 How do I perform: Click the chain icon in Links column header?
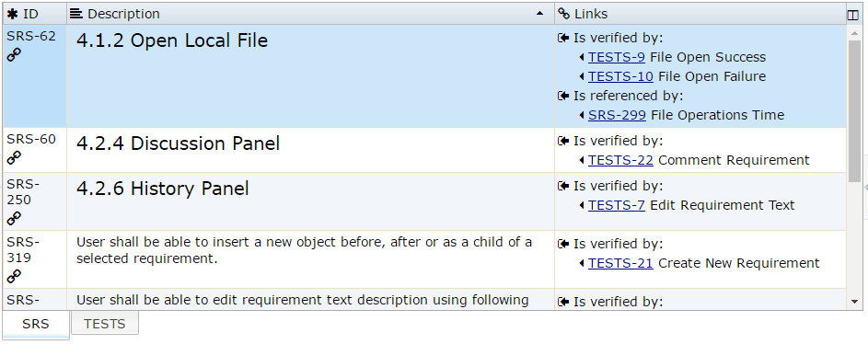click(563, 14)
